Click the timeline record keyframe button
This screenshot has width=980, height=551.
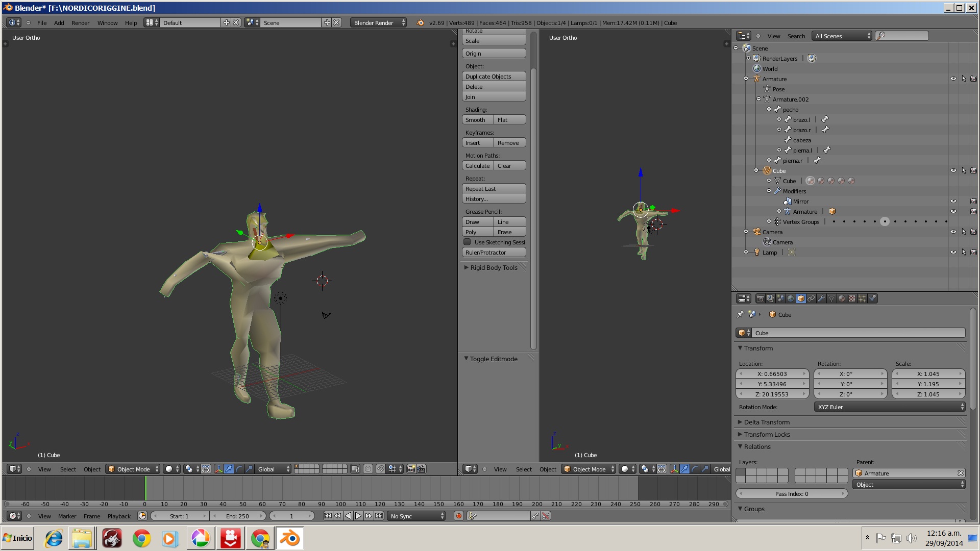point(458,516)
